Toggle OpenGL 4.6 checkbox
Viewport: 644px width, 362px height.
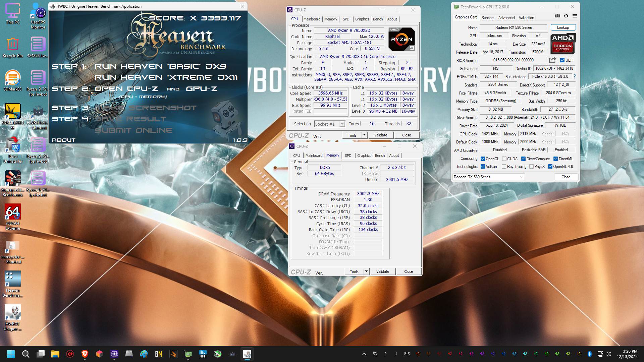click(x=550, y=167)
